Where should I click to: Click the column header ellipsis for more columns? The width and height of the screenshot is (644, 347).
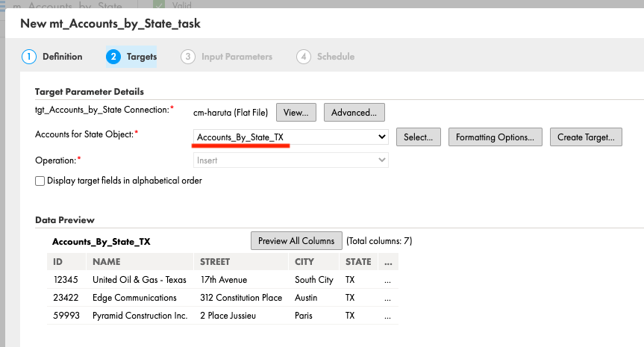[388, 262]
